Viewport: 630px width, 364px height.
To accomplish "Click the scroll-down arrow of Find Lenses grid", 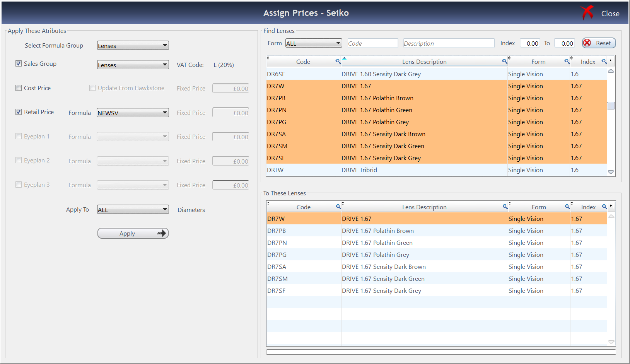I will tap(611, 172).
